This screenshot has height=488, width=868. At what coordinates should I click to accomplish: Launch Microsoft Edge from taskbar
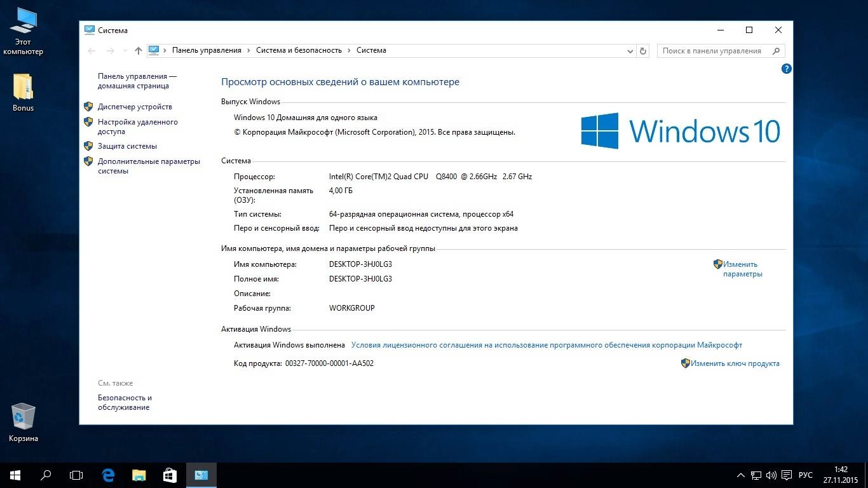(108, 475)
